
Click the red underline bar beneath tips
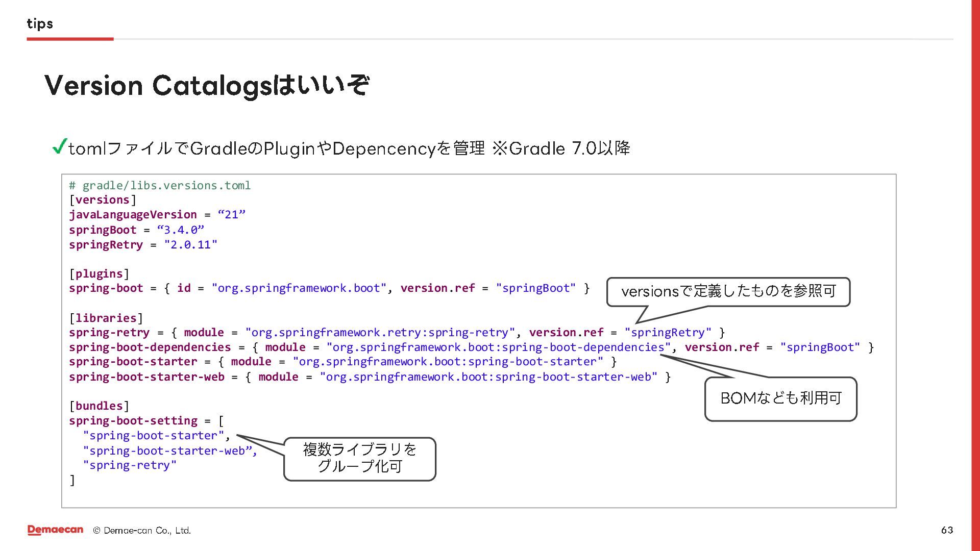[70, 39]
